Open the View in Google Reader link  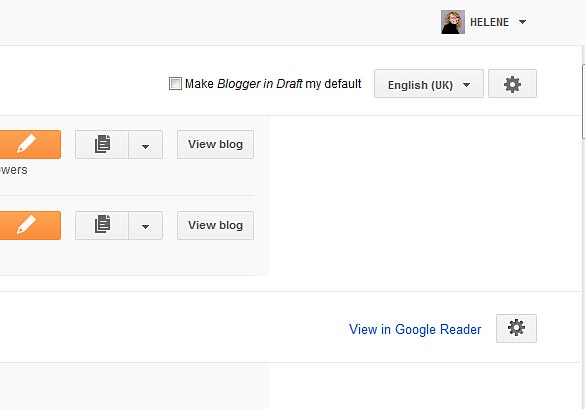[415, 329]
